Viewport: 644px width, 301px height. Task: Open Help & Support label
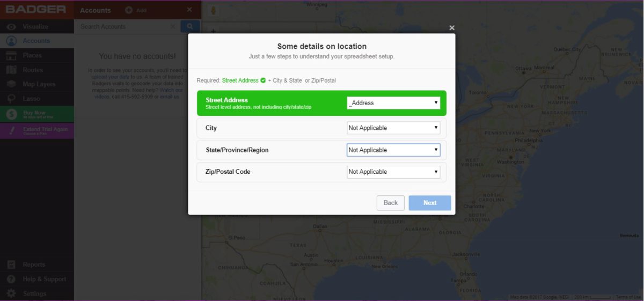[x=45, y=279]
